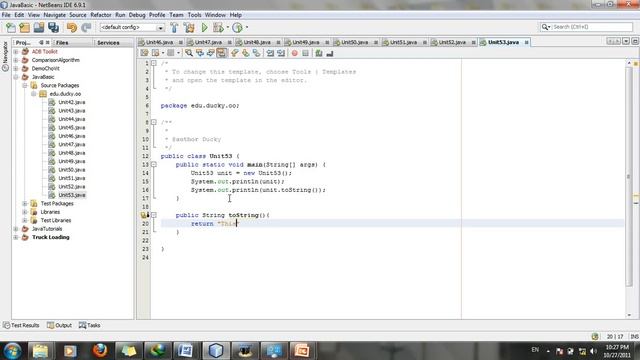Click the Shift Line Left icon
This screenshot has height=360, width=640.
[x=270, y=53]
